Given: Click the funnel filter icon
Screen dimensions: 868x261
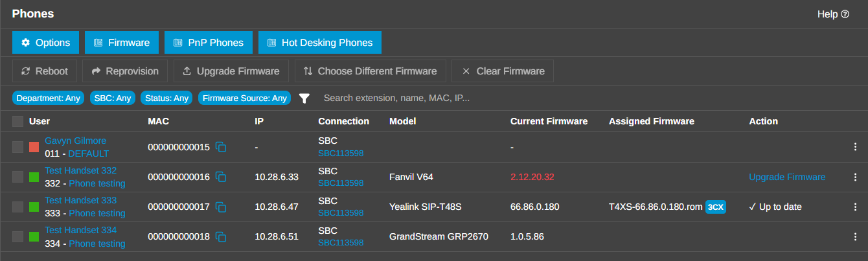Looking at the screenshot, I should click(304, 98).
